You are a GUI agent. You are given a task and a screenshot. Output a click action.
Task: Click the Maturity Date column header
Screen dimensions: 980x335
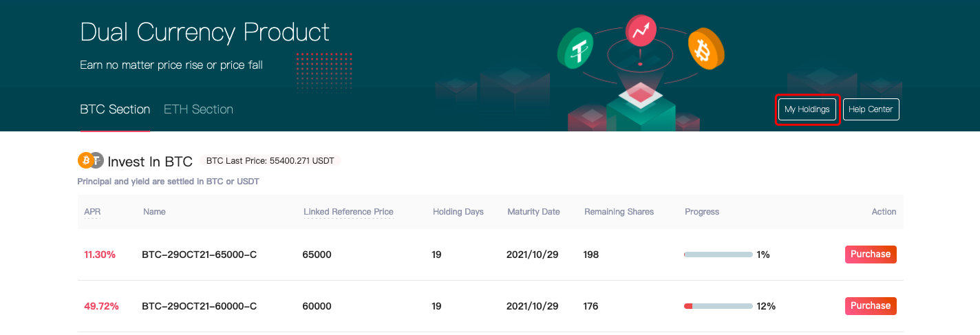(533, 212)
